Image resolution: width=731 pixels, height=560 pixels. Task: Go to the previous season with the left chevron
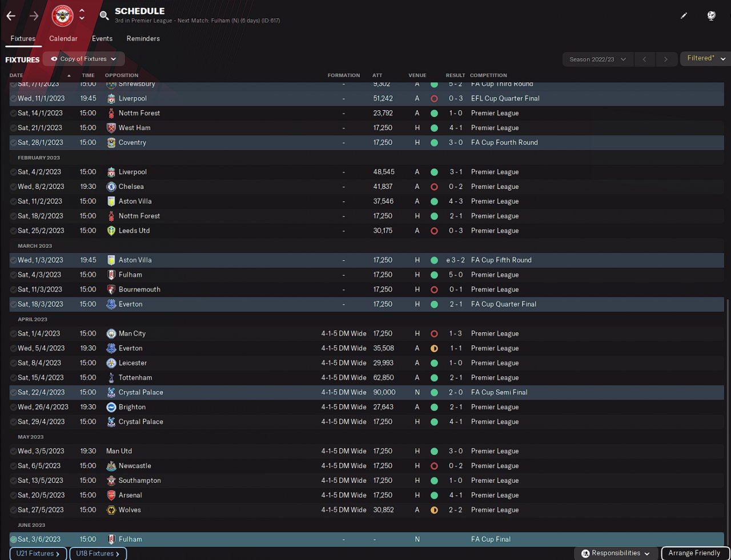coord(644,59)
